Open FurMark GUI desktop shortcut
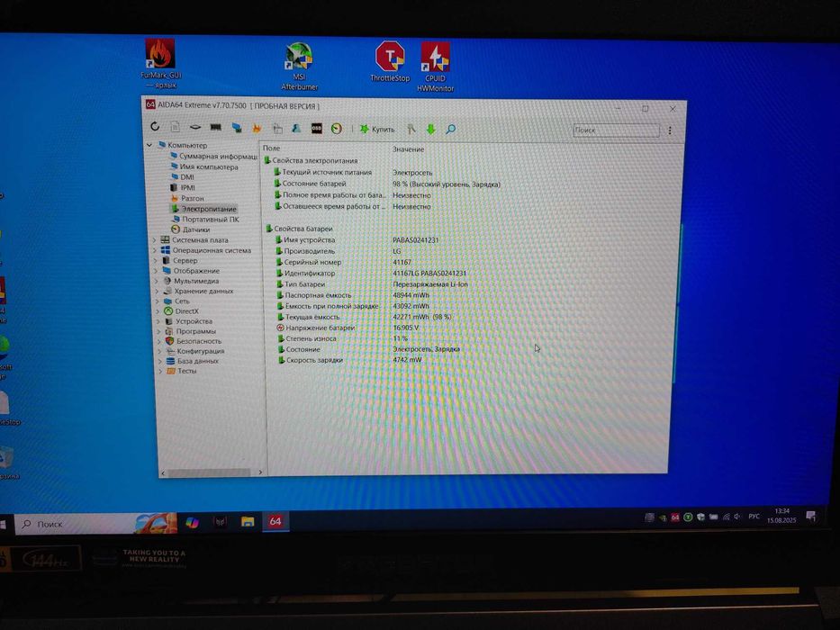This screenshot has height=630, width=840. (x=160, y=63)
